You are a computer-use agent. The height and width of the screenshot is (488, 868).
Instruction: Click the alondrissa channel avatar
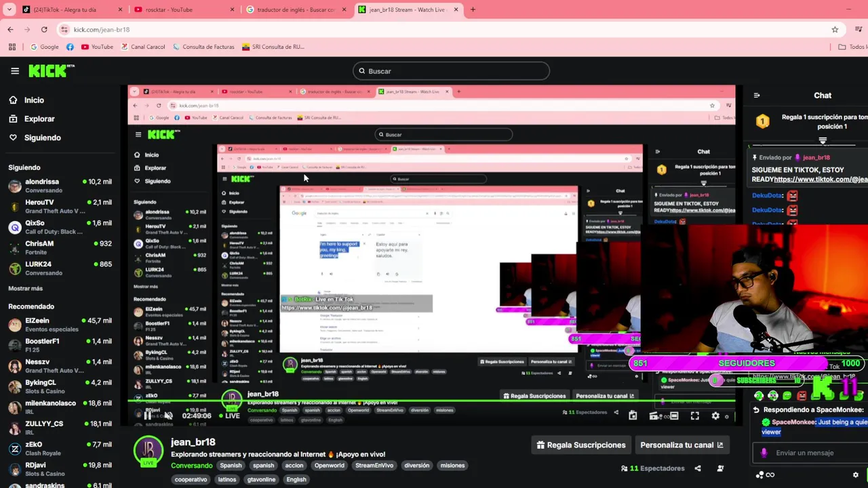pos(15,186)
